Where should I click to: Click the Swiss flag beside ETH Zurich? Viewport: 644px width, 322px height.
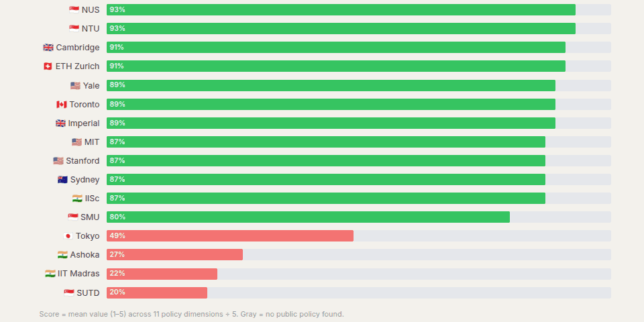[48, 66]
